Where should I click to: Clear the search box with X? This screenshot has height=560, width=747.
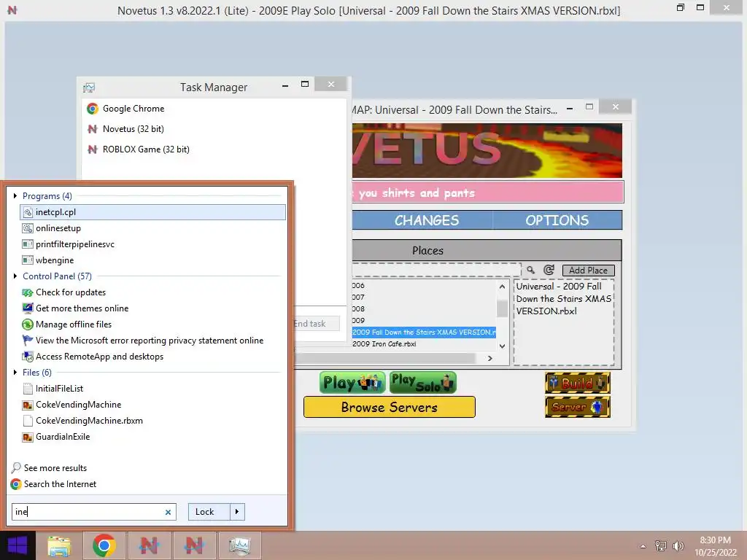[168, 513]
